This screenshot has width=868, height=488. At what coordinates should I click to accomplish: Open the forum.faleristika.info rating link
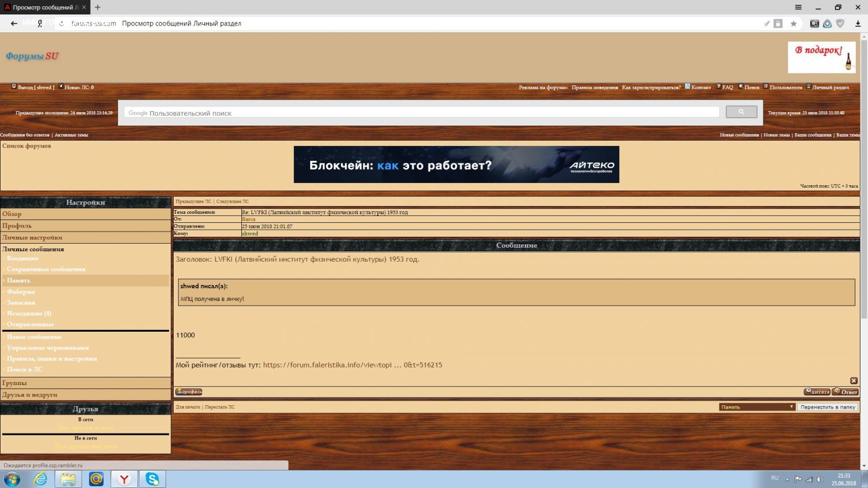click(352, 365)
